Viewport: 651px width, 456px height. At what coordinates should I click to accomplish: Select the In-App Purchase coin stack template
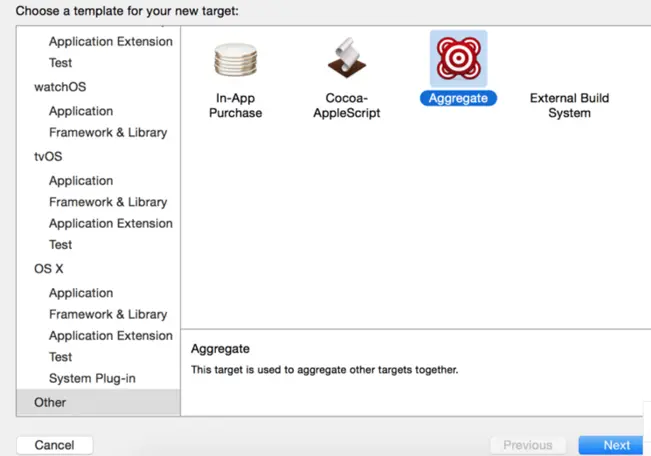tap(235, 60)
